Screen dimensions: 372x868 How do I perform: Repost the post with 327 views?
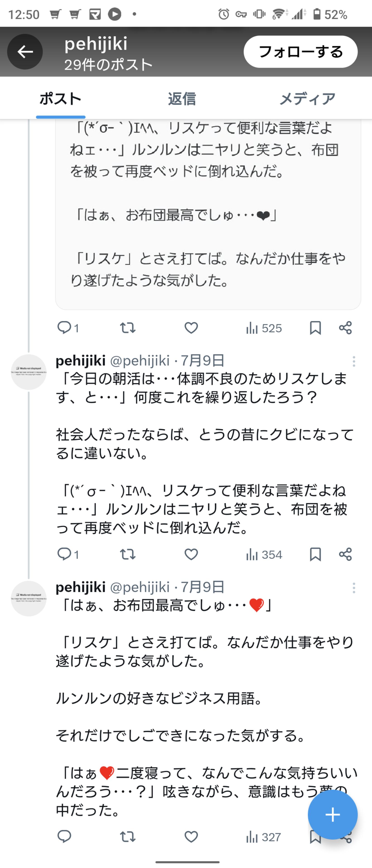click(128, 837)
